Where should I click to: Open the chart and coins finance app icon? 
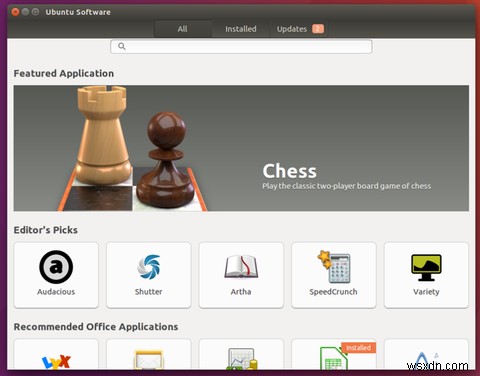pyautogui.click(x=241, y=359)
